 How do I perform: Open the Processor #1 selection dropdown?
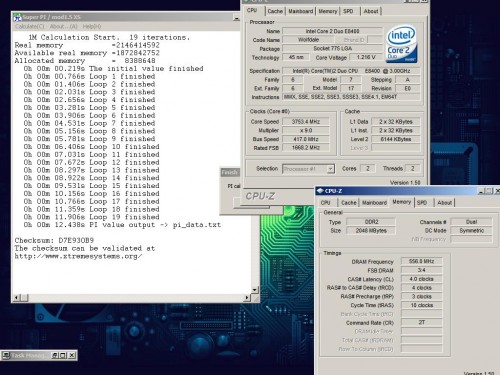point(330,169)
